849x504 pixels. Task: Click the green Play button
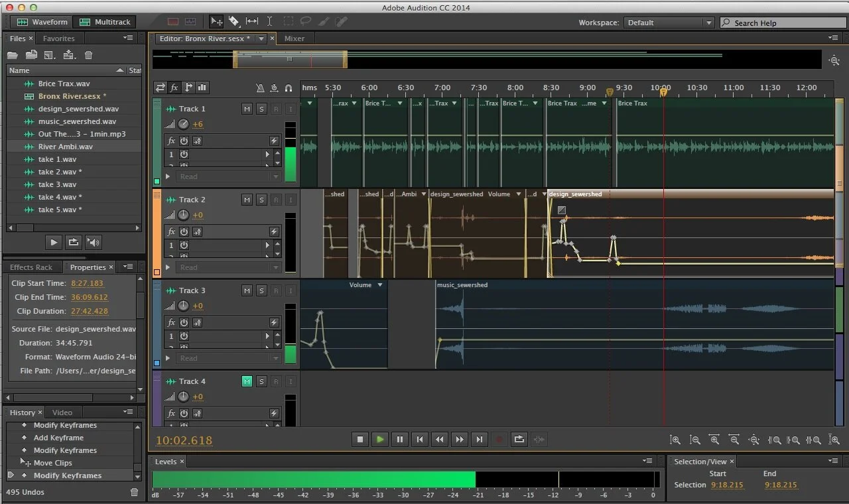tap(380, 439)
